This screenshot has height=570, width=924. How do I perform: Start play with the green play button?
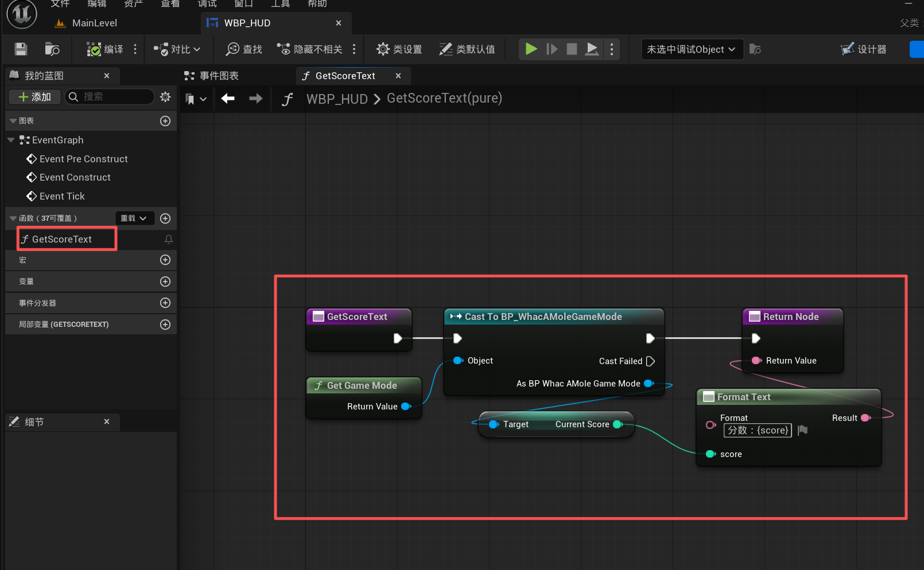point(531,49)
